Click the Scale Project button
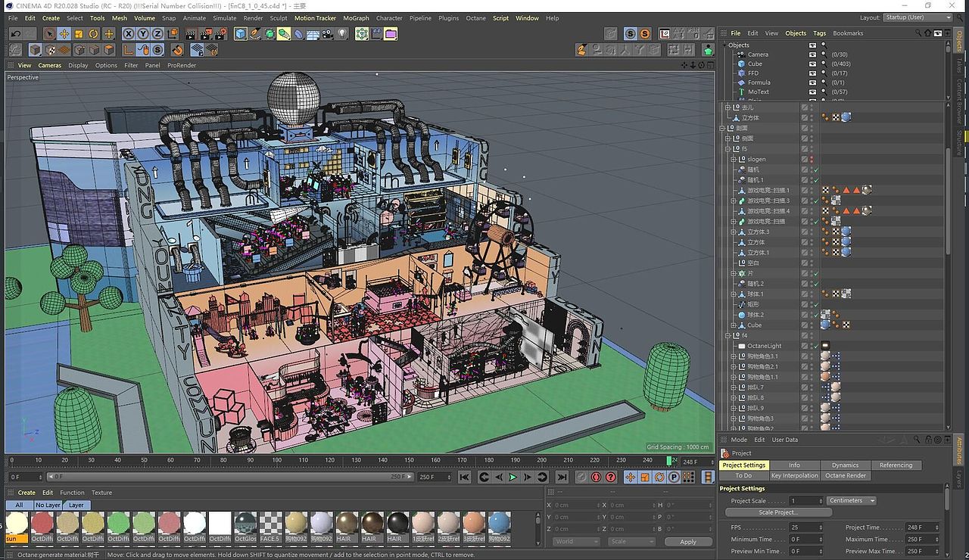969x560 pixels. tap(777, 512)
